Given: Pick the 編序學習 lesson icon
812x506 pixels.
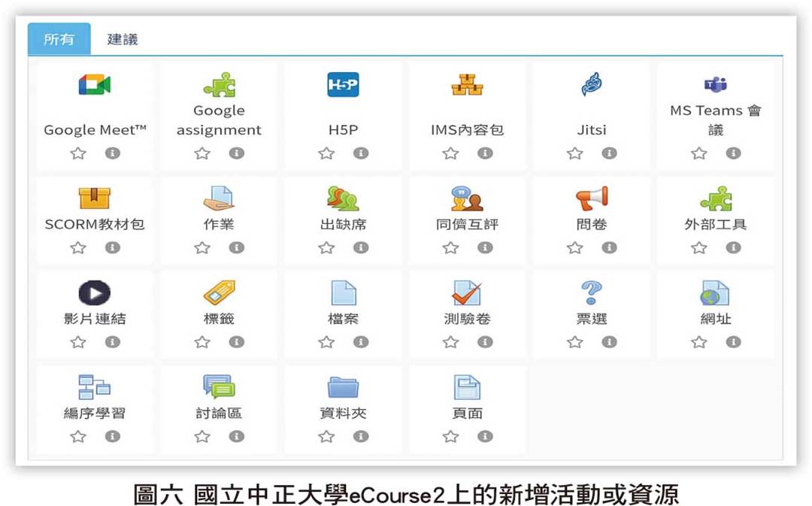Looking at the screenshot, I should (x=94, y=387).
